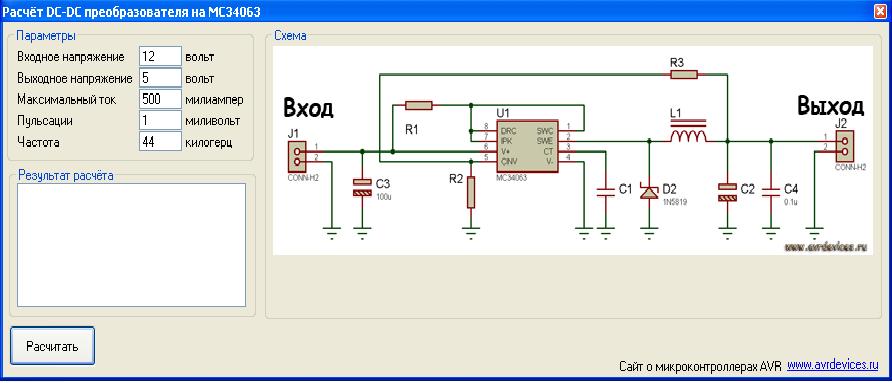Click the Частота input field

click(160, 141)
